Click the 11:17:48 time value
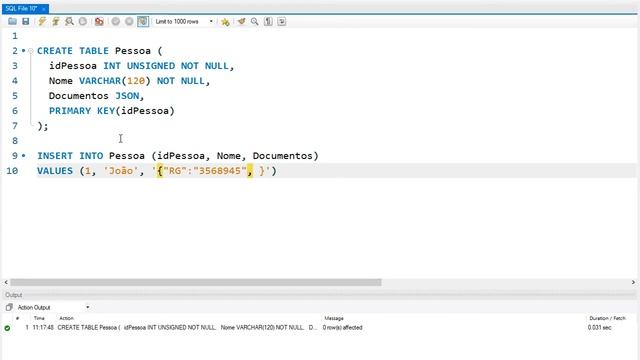 (43, 327)
